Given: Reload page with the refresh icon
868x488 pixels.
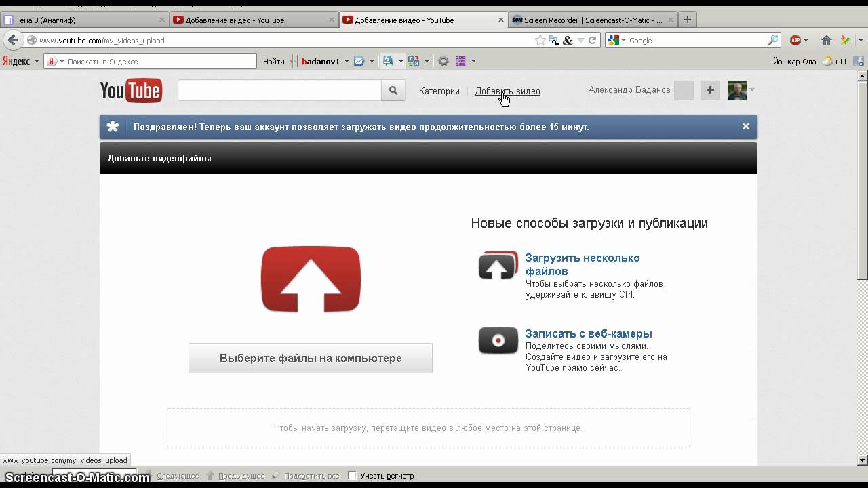Looking at the screenshot, I should (592, 41).
